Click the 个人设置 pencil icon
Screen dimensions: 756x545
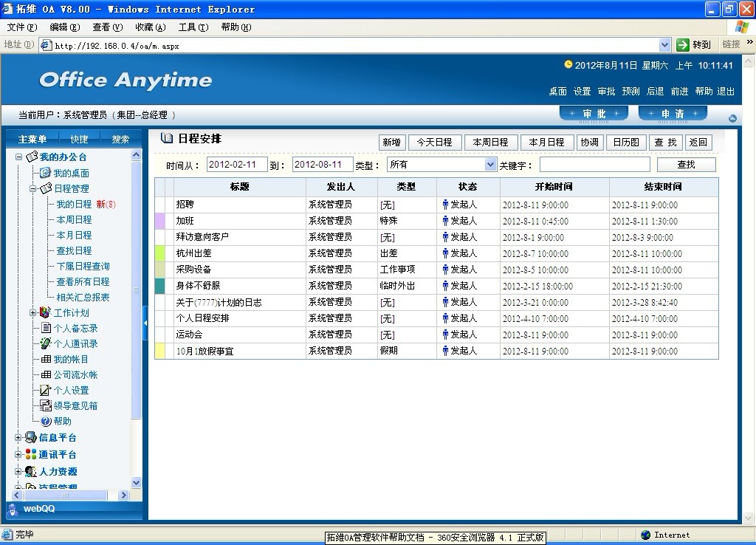pyautogui.click(x=46, y=390)
